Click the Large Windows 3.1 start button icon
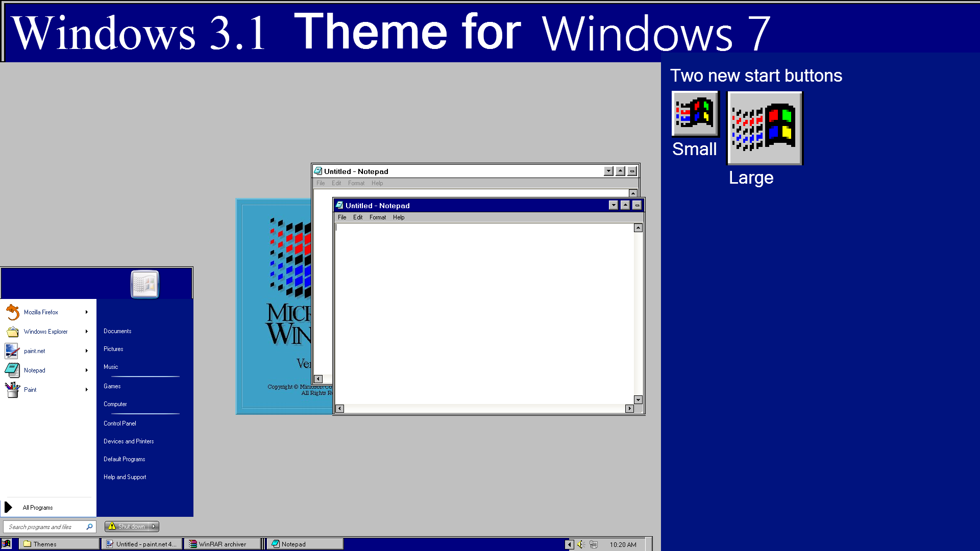The height and width of the screenshot is (551, 980). [764, 128]
